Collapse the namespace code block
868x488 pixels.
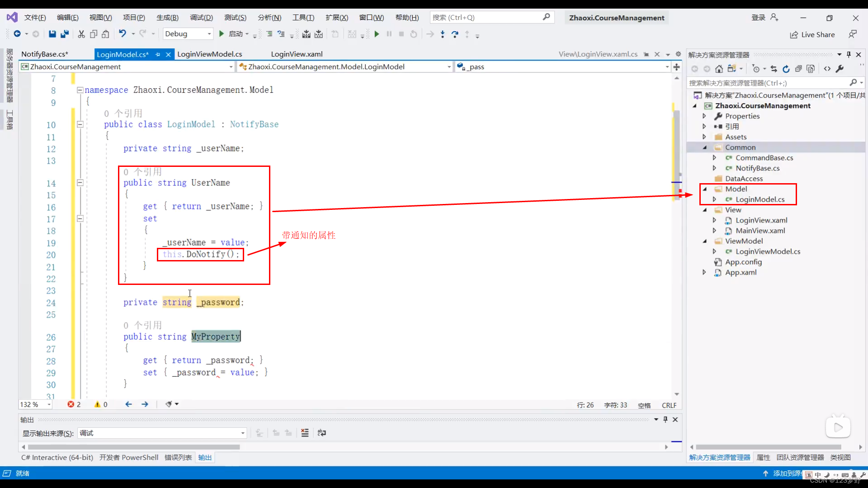pos(80,90)
